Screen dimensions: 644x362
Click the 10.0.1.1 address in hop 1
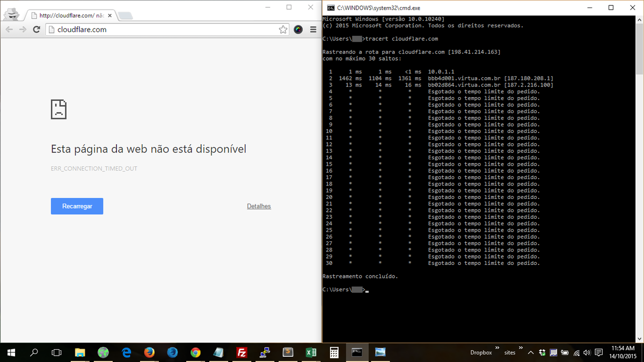(441, 72)
